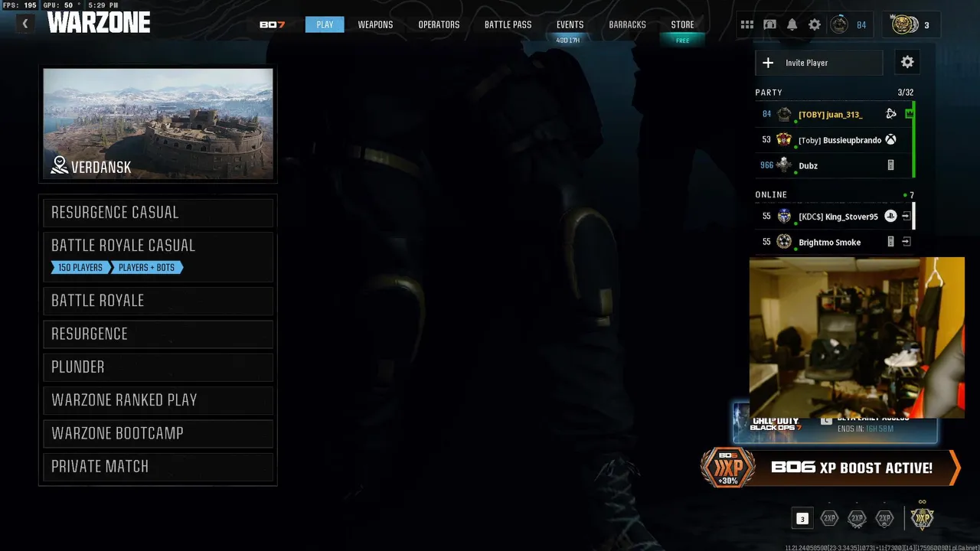Viewport: 980px width, 551px height.
Task: Click the Party section header
Action: (x=769, y=93)
